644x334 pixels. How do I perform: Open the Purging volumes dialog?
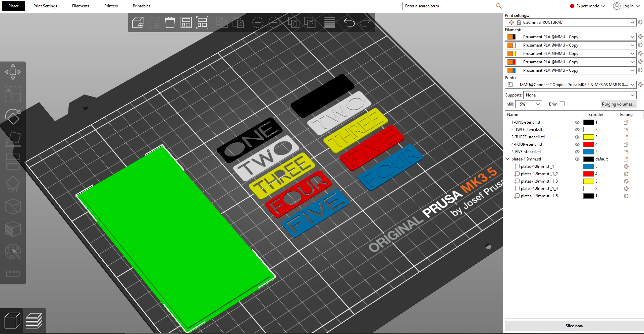618,104
